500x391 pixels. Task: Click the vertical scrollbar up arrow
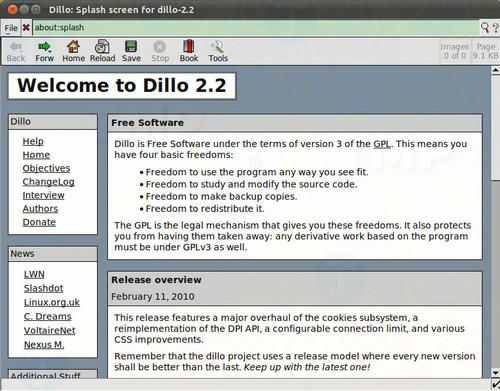[x=495, y=70]
